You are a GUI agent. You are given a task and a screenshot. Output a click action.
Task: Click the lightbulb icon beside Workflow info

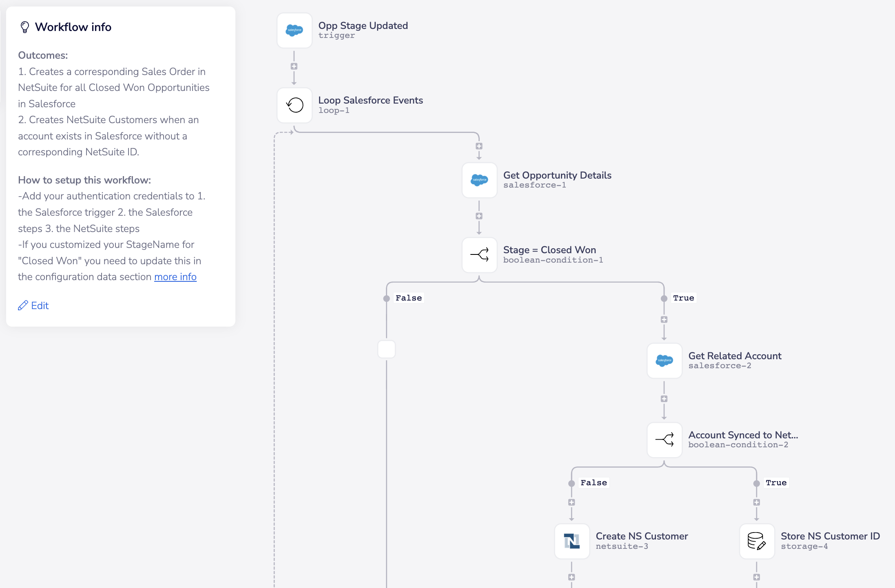(x=25, y=27)
